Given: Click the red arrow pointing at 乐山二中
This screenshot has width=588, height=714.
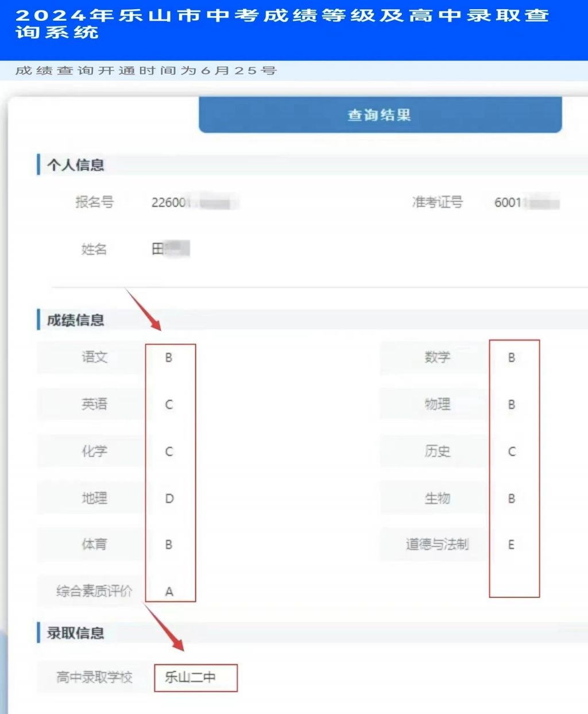Looking at the screenshot, I should (164, 627).
